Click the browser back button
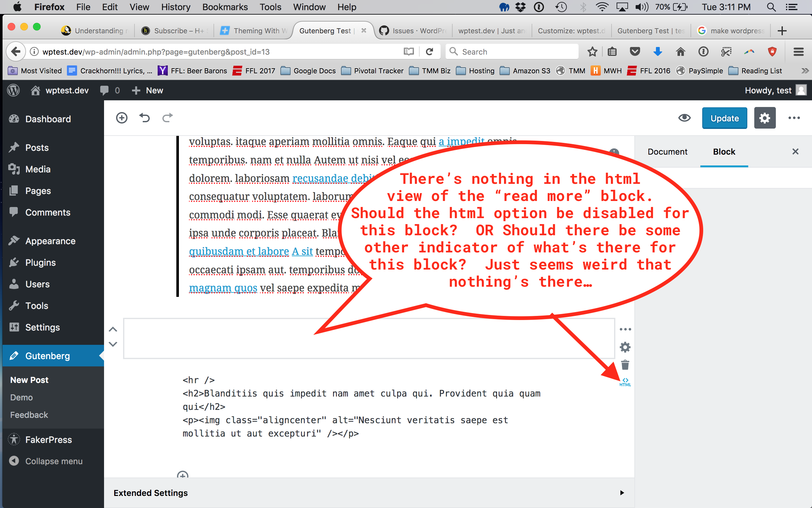The width and height of the screenshot is (812, 508). pyautogui.click(x=16, y=52)
